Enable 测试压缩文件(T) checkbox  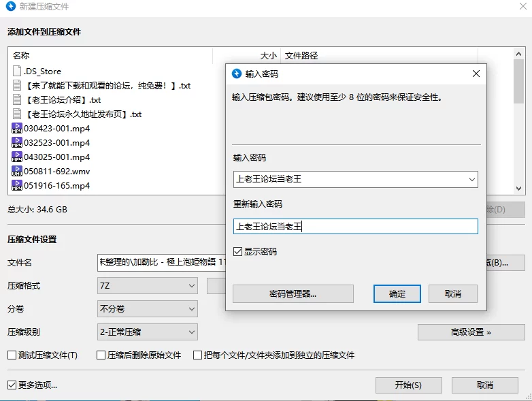(x=12, y=355)
